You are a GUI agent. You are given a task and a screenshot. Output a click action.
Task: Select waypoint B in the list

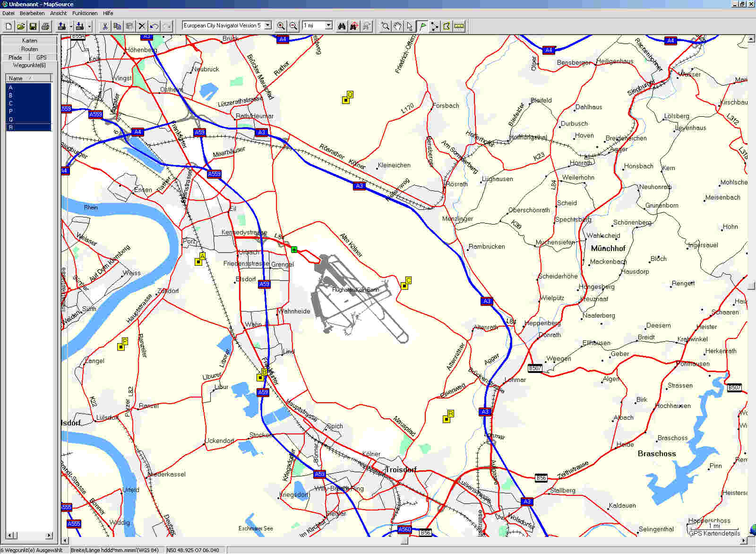(11, 95)
